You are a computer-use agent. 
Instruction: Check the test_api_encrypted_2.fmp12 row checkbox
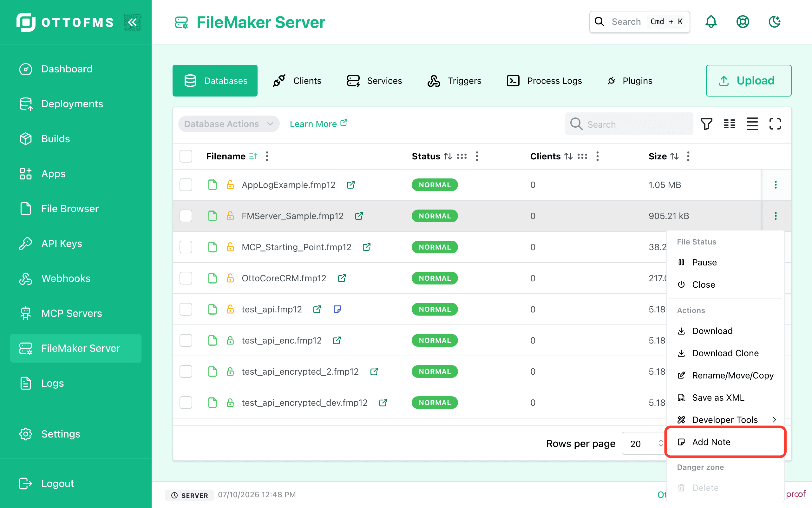coord(186,371)
